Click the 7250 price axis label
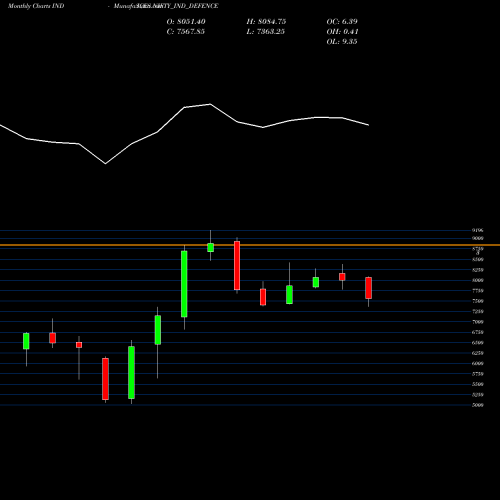500x500 pixels. pyautogui.click(x=478, y=311)
